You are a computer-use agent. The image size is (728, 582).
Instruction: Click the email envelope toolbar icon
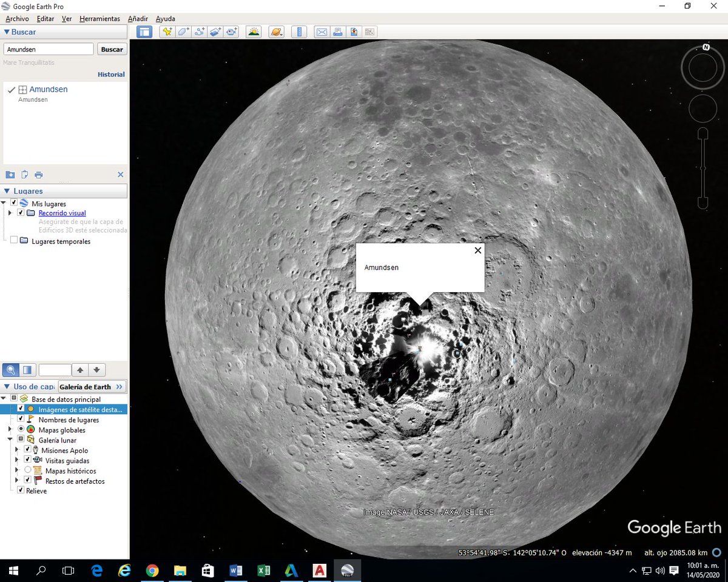pyautogui.click(x=322, y=32)
